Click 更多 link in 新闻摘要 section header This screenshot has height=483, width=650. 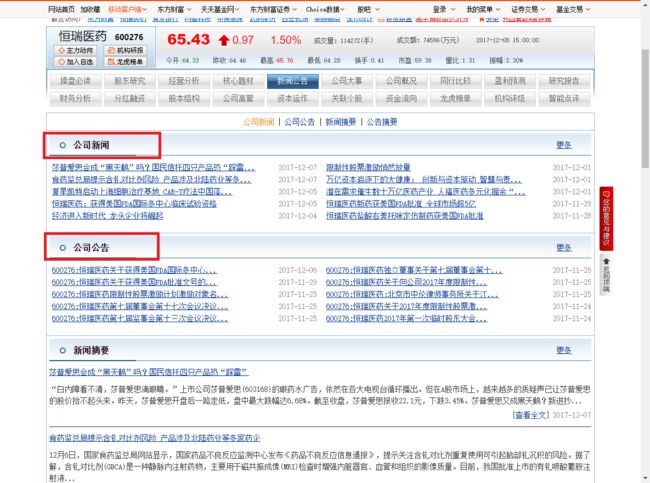tap(564, 350)
